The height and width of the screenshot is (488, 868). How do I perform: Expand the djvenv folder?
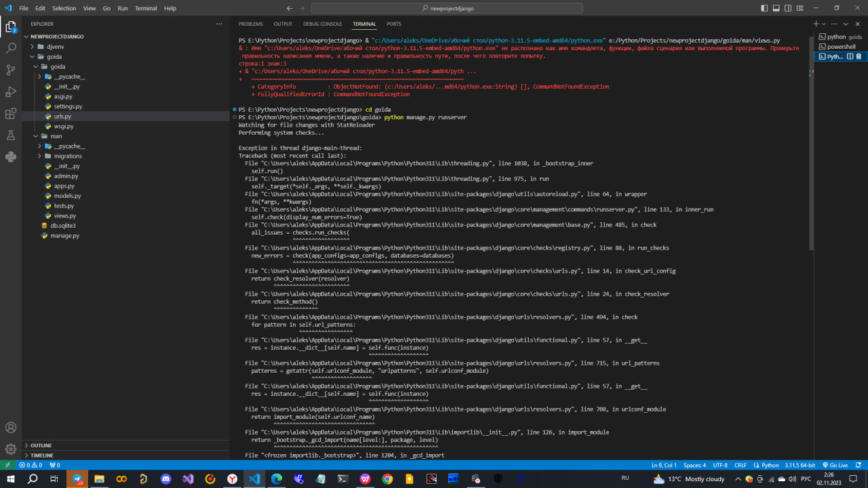56,47
